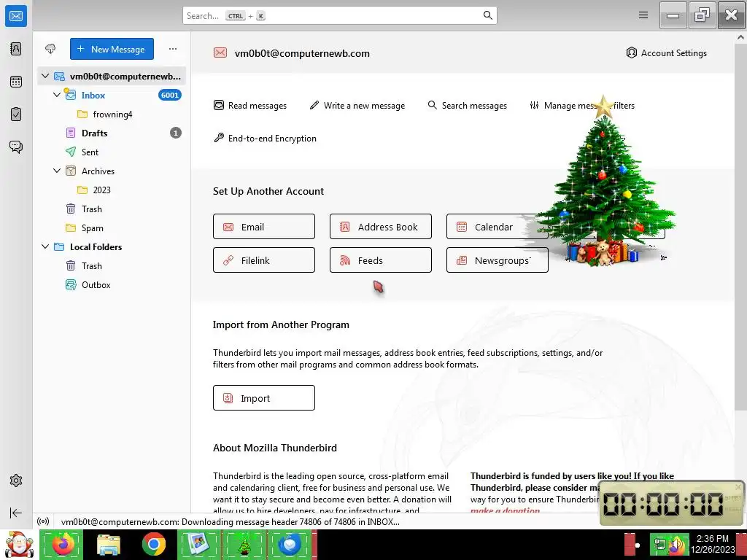The width and height of the screenshot is (747, 560).
Task: Collapse the spaces toolbar arrow icon
Action: (16, 513)
